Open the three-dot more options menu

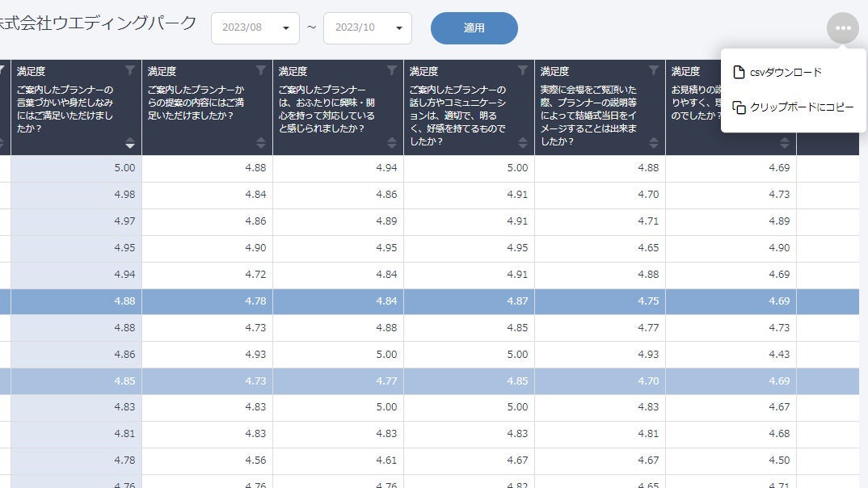[843, 28]
